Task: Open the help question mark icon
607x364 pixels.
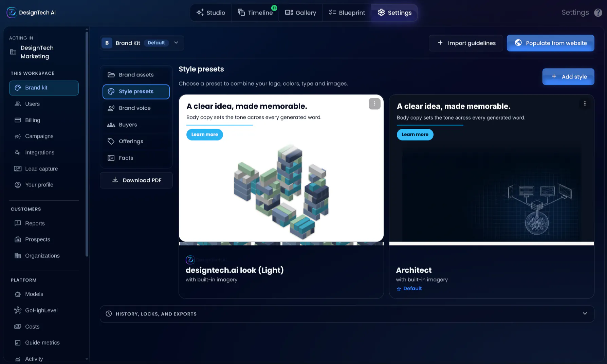Action: (598, 13)
